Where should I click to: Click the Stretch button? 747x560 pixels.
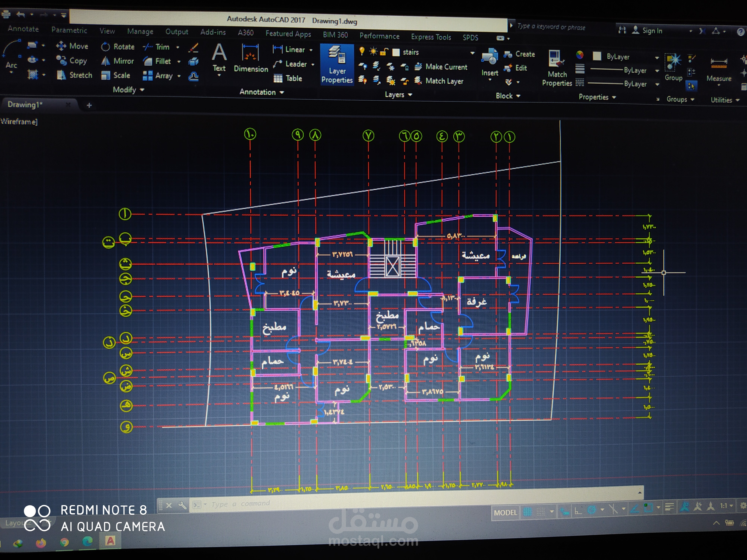coord(74,75)
